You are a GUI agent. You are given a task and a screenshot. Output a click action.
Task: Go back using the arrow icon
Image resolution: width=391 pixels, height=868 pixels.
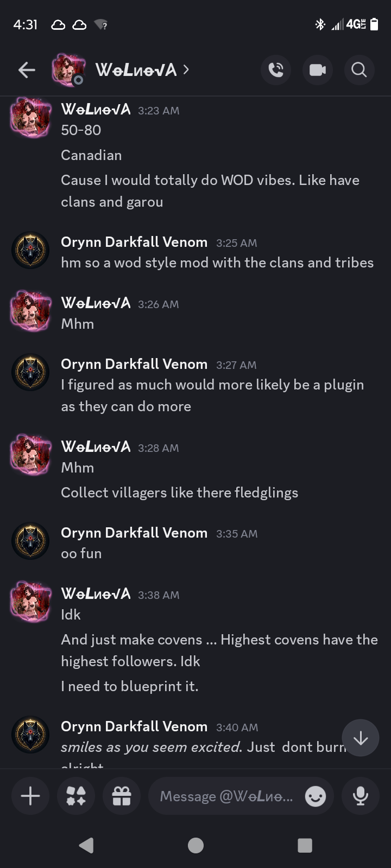point(27,70)
